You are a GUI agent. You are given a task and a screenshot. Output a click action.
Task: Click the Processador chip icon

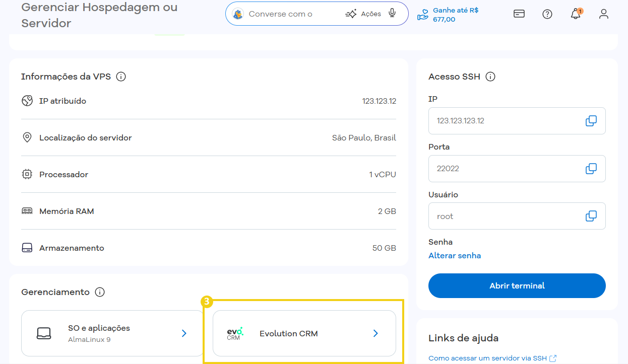pyautogui.click(x=27, y=174)
